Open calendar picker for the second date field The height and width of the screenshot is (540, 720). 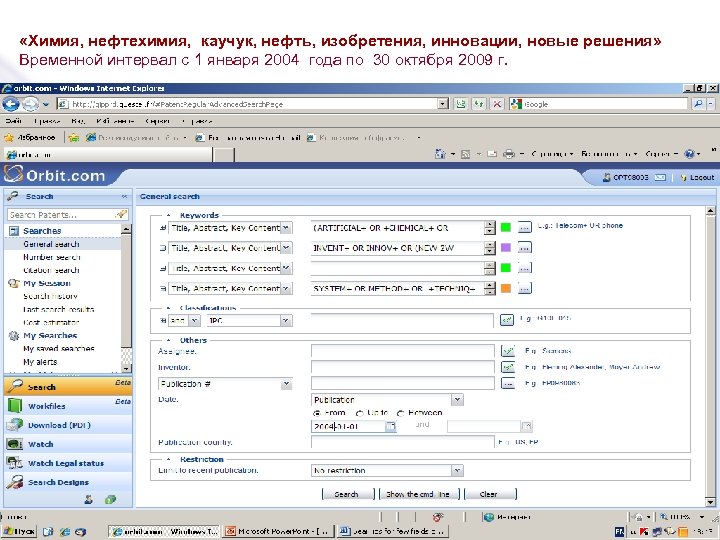527,427
